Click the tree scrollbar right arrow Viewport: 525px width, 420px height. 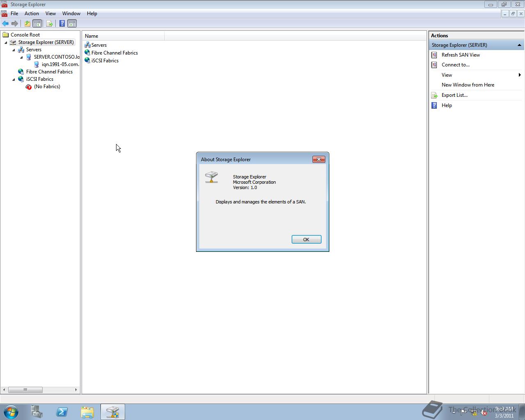(76, 390)
